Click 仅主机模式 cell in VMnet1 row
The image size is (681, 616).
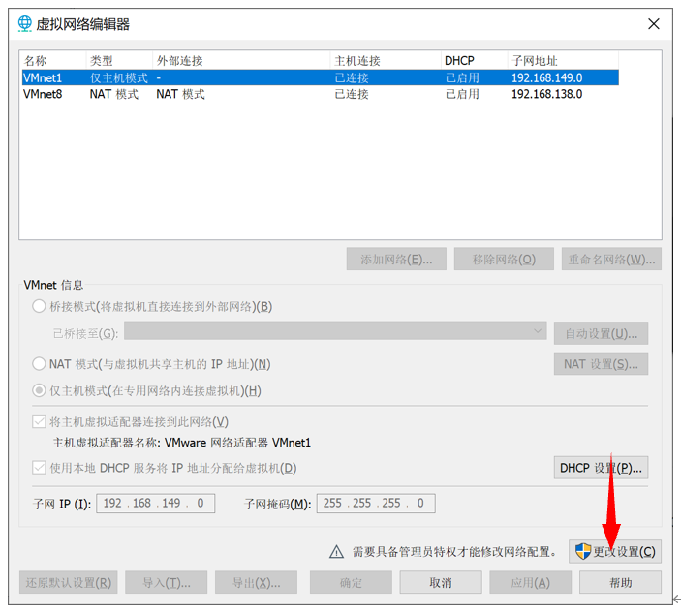click(x=119, y=78)
